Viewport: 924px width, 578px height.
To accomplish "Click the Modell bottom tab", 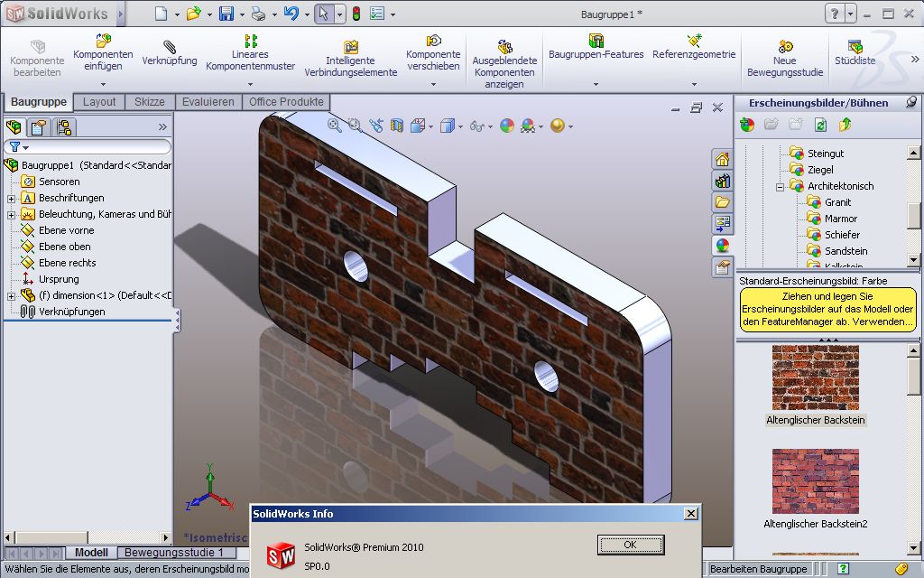I will click(x=91, y=553).
